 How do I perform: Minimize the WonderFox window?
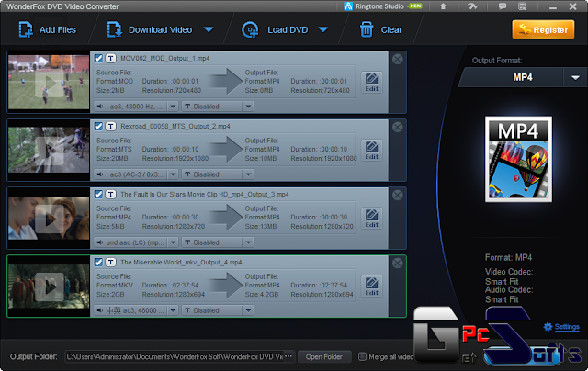pos(553,6)
